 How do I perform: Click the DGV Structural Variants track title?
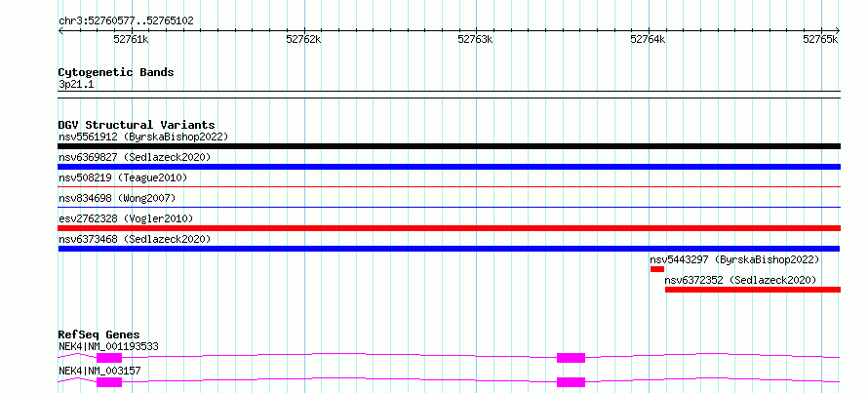(x=137, y=125)
